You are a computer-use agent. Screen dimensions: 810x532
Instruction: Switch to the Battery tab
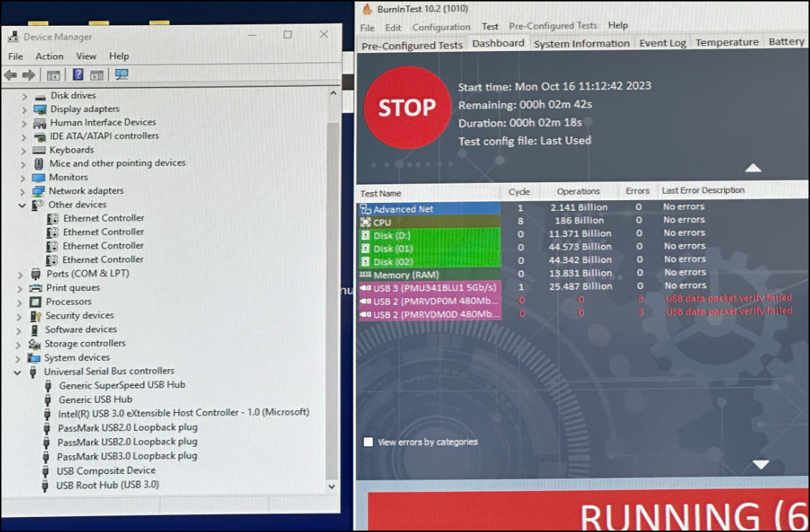[786, 42]
